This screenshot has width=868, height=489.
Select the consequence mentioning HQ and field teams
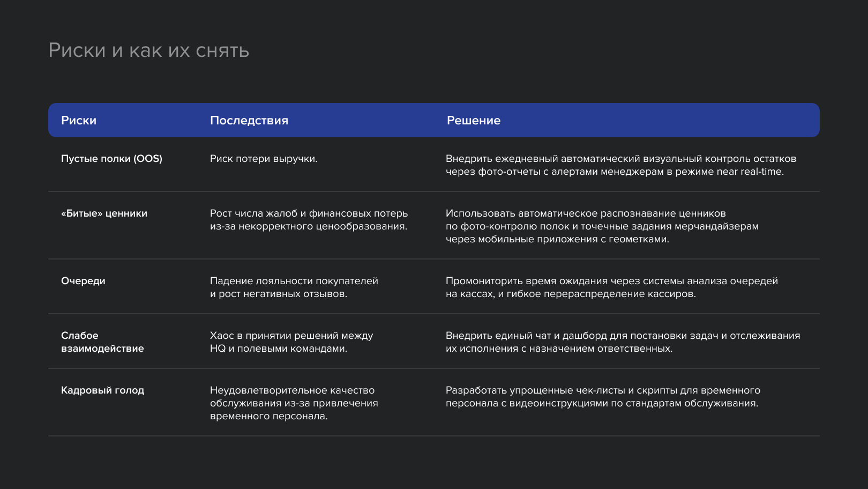[291, 342]
